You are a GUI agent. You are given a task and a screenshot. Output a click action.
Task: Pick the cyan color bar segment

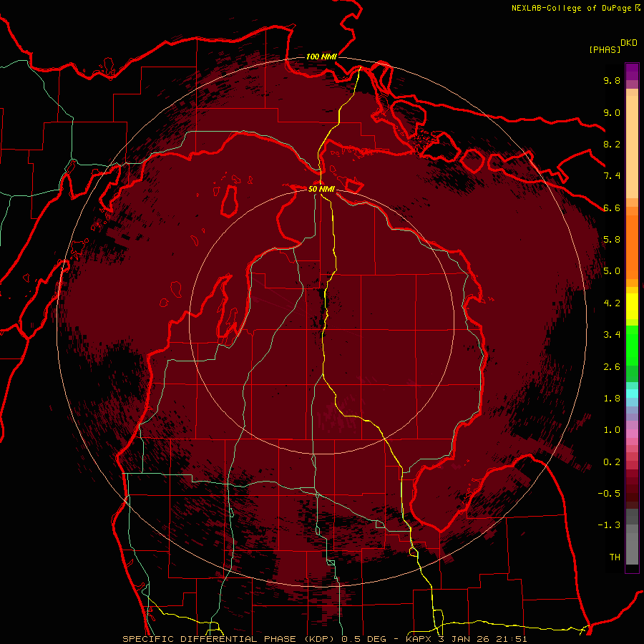click(632, 394)
